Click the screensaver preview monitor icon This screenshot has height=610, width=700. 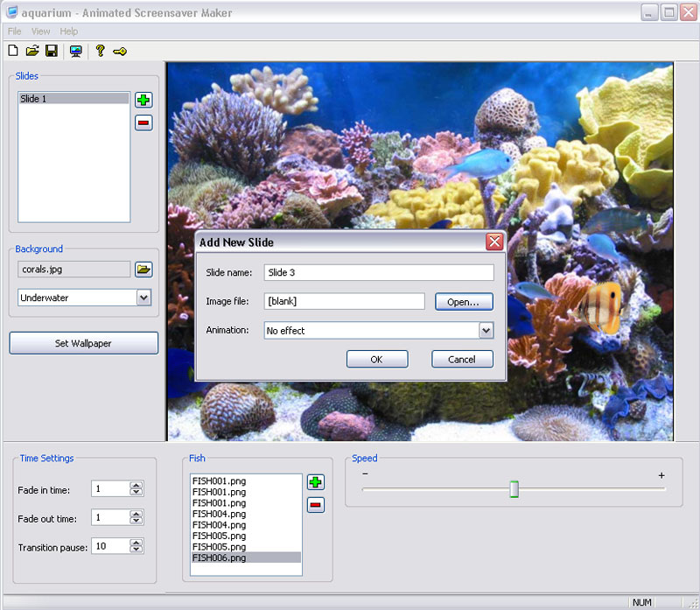click(76, 52)
